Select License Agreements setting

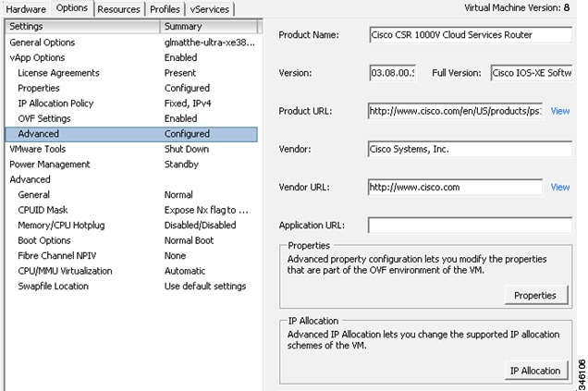(131, 73)
